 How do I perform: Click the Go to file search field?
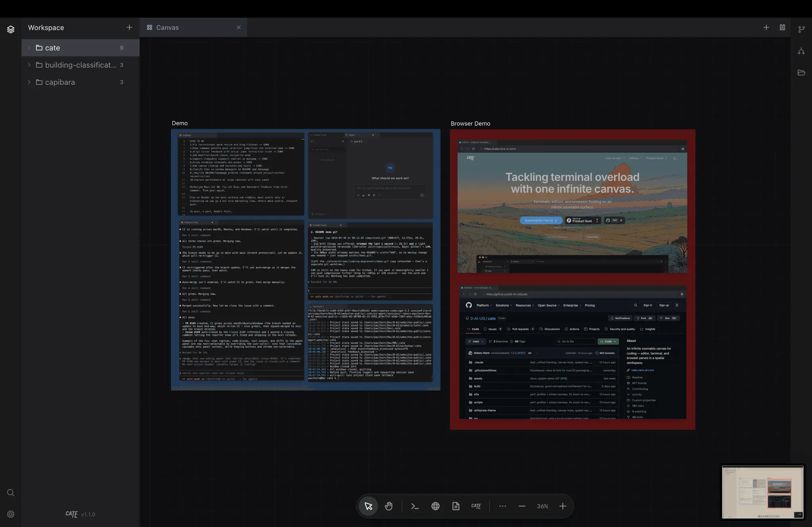(575, 341)
